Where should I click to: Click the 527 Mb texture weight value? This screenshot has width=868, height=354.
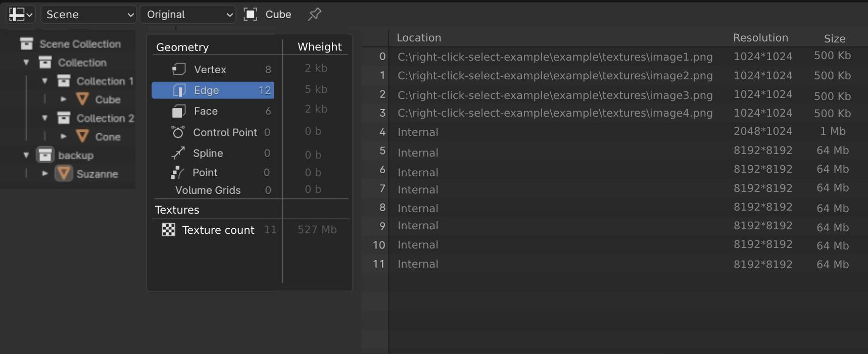click(317, 230)
